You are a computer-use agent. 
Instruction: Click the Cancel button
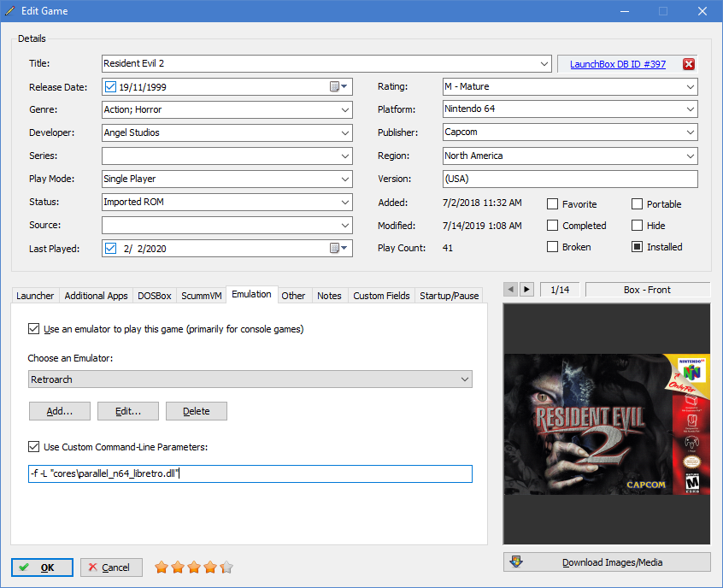(x=111, y=567)
